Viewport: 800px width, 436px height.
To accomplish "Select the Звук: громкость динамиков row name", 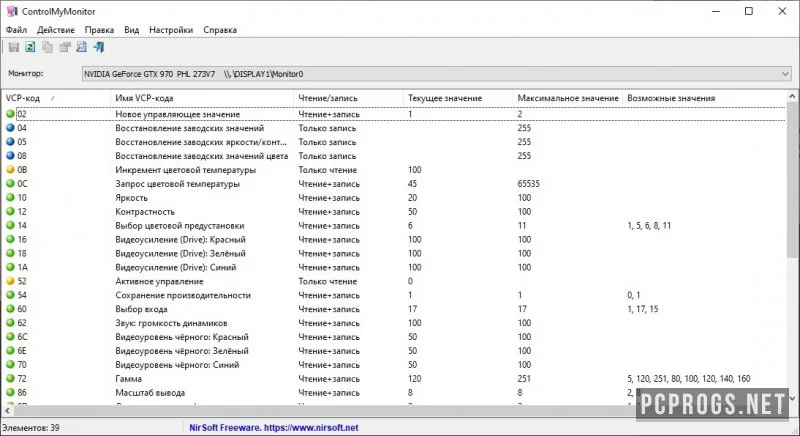I will point(171,323).
